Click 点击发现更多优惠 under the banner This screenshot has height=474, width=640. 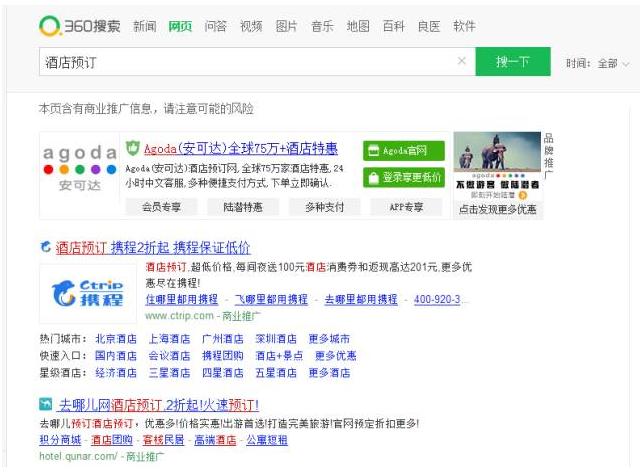(x=497, y=209)
